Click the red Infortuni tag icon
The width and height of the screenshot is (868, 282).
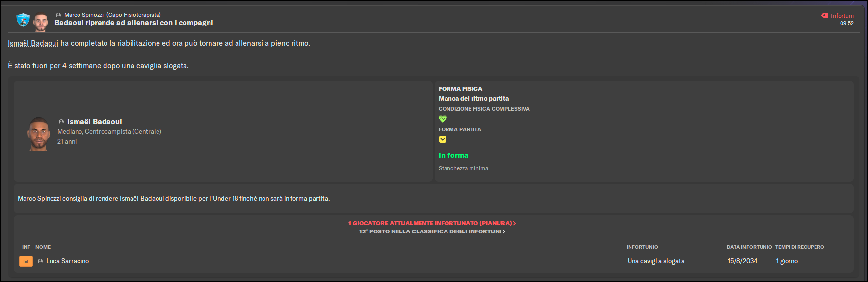pos(825,15)
